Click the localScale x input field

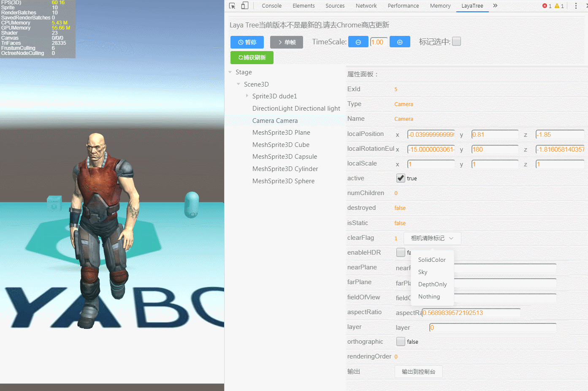(431, 164)
